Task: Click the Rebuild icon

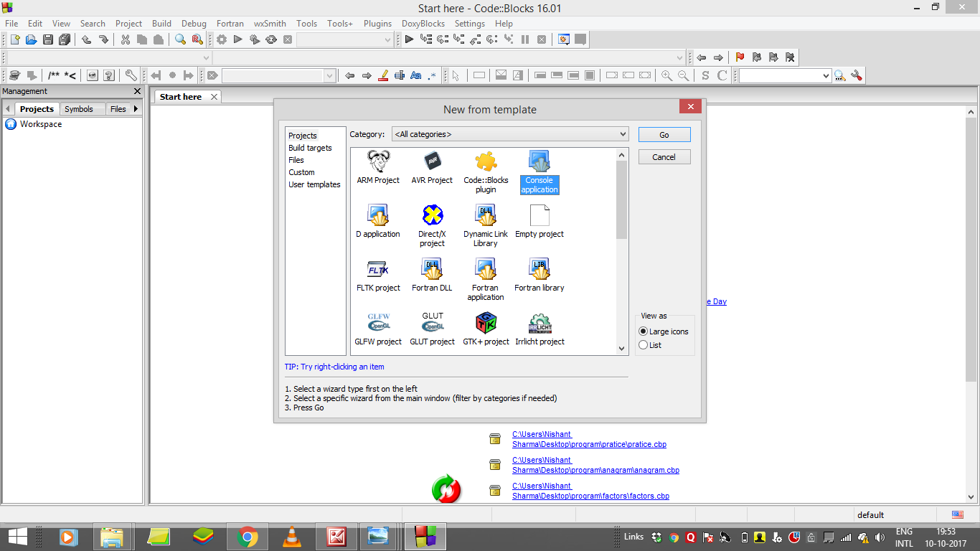Action: [x=271, y=39]
